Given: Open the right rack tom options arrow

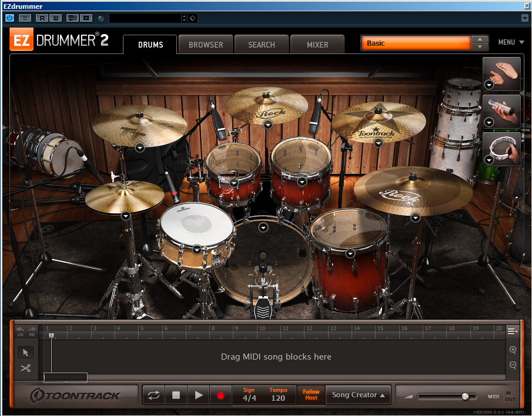Looking at the screenshot, I should [302, 182].
